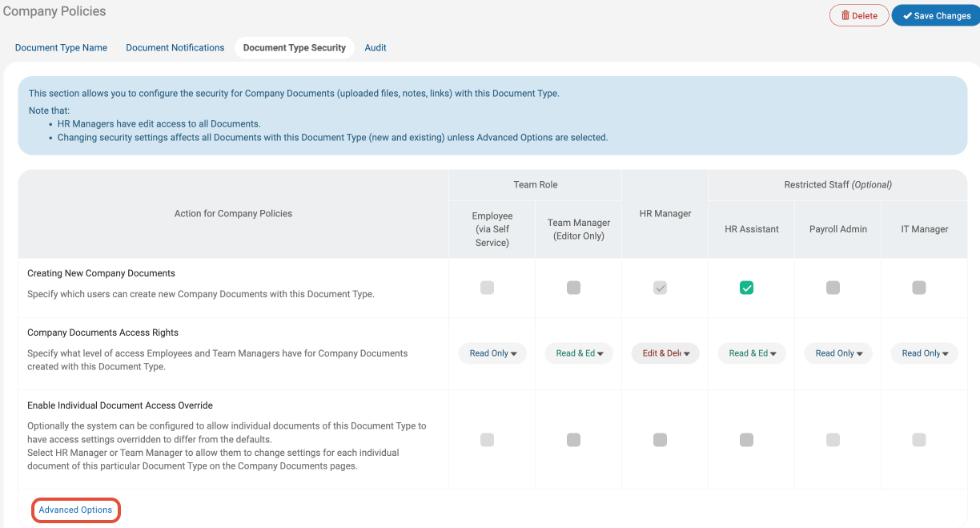Switch to the Document Type Name tab
Screen dimensions: 980x528
tap(61, 47)
